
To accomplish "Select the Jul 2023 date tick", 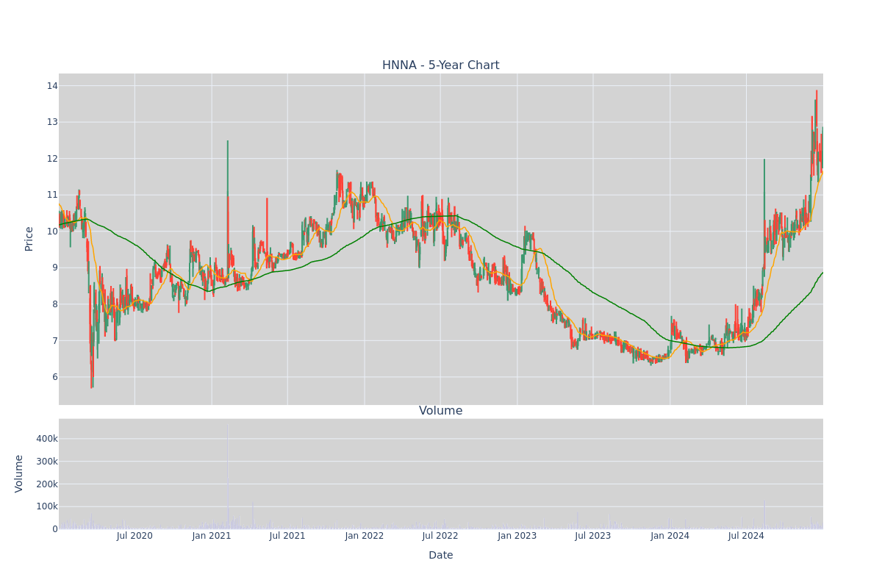I will [x=593, y=536].
